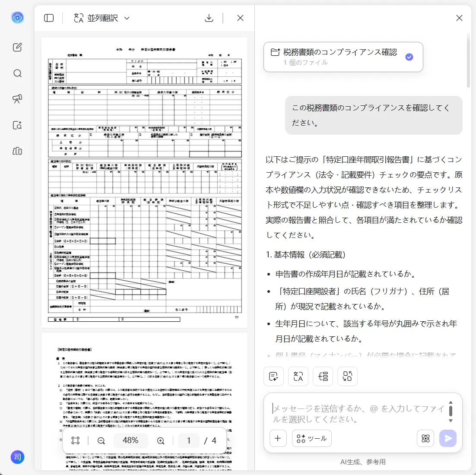Zoom out the document
476x475 pixels.
(x=101, y=441)
